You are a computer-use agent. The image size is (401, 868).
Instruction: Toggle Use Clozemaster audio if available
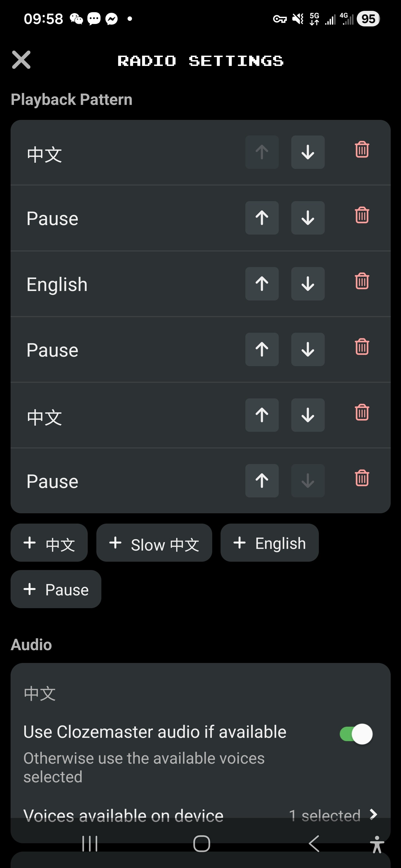pyautogui.click(x=356, y=734)
